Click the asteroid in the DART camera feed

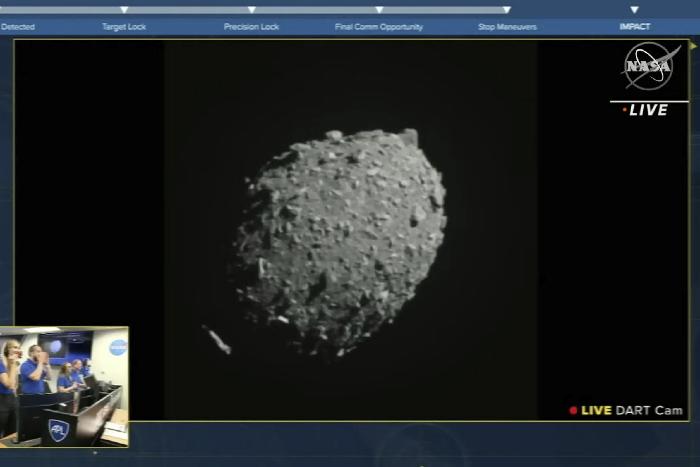[342, 240]
